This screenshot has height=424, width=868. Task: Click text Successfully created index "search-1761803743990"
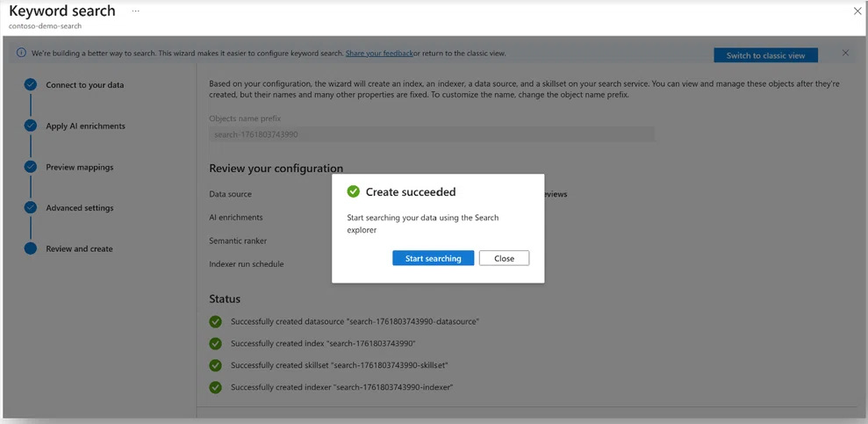323,344
